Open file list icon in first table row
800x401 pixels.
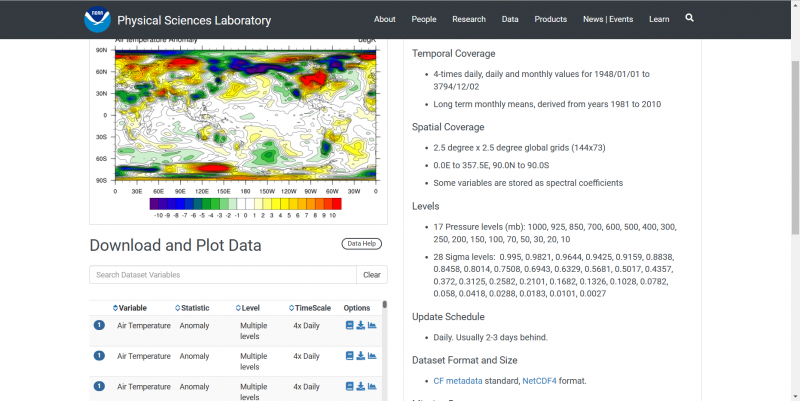point(349,325)
